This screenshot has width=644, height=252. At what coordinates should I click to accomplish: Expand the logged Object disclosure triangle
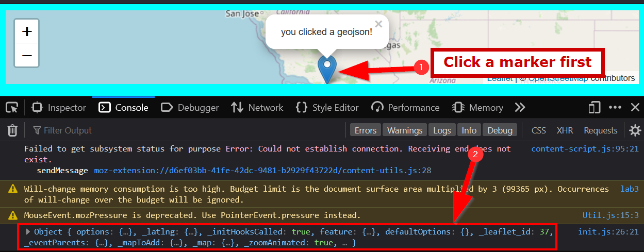[x=28, y=232]
